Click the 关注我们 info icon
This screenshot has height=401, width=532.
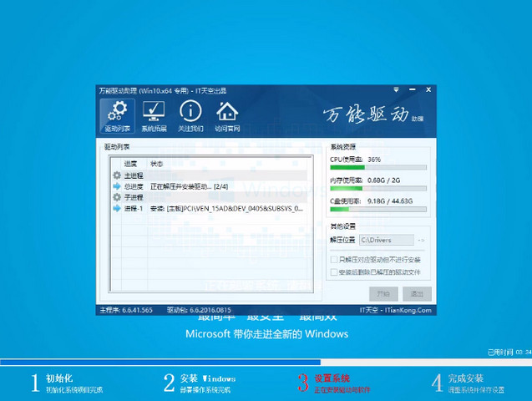[x=190, y=115]
